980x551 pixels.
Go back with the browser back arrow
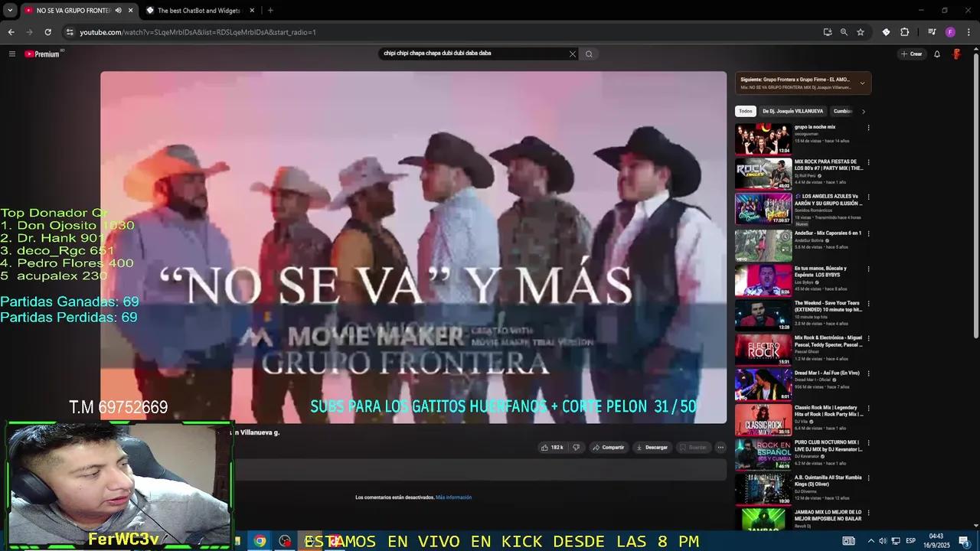pyautogui.click(x=11, y=32)
